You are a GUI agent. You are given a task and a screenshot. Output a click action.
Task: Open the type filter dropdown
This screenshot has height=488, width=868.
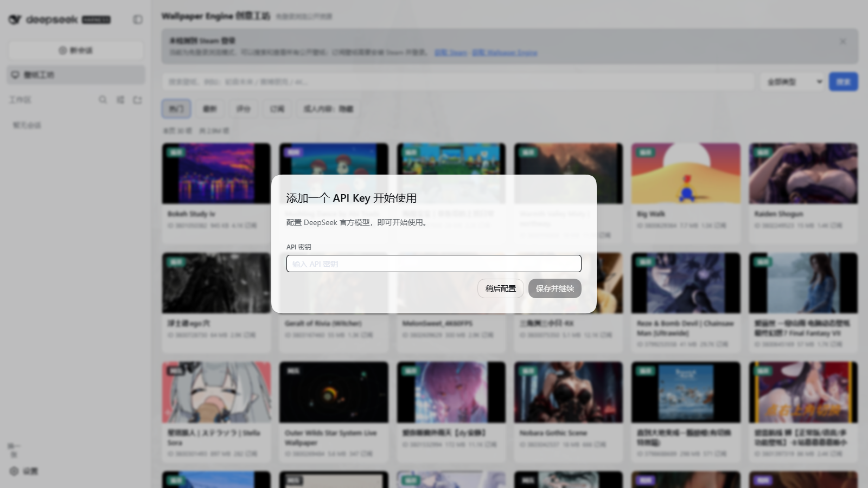(x=793, y=82)
